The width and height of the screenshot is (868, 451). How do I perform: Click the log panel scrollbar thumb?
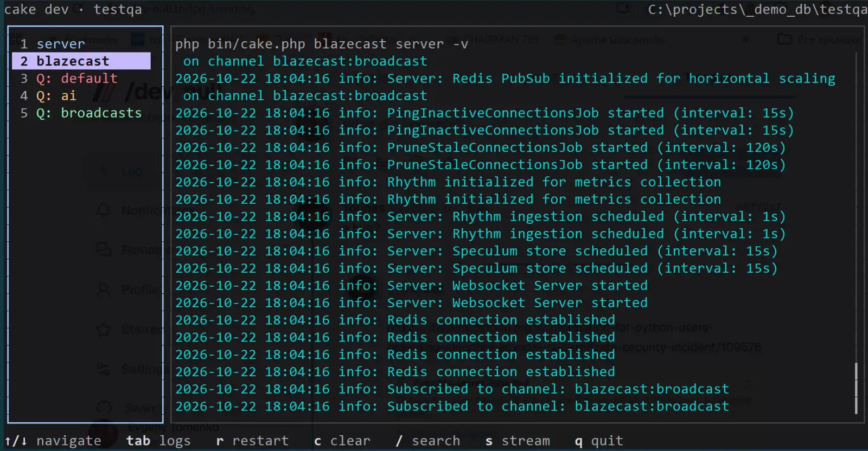click(x=856, y=388)
